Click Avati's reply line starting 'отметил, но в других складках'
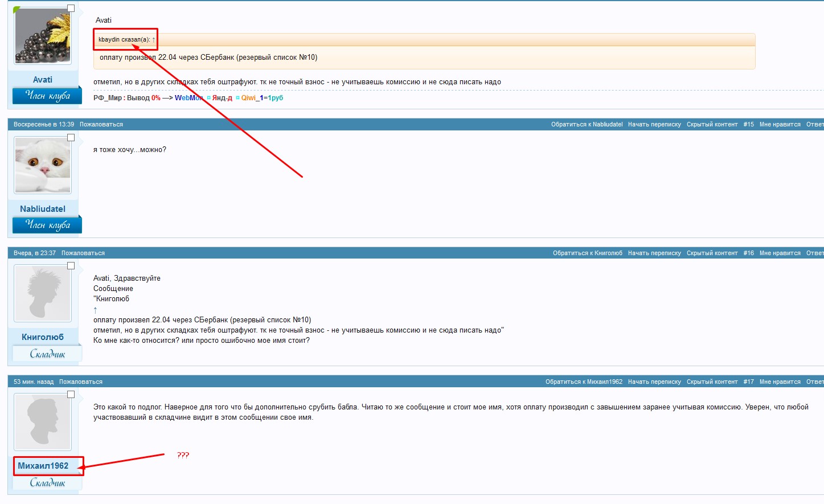The height and width of the screenshot is (504, 824). (x=297, y=82)
